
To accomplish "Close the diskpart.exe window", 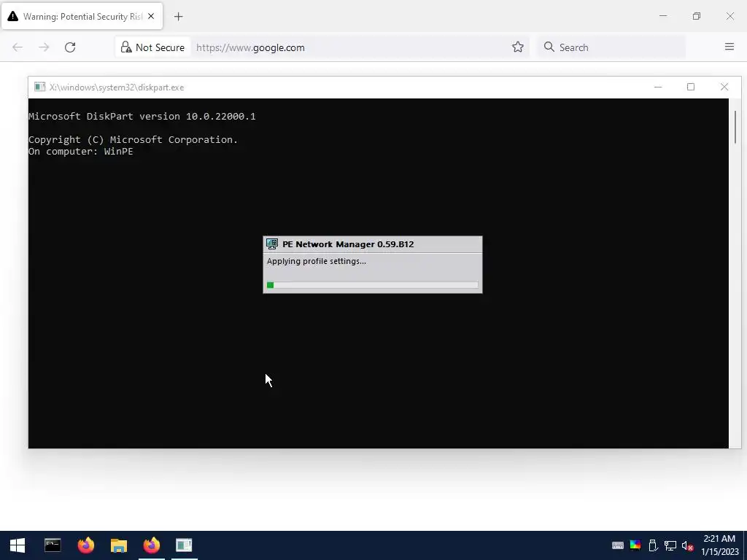I will pos(724,87).
